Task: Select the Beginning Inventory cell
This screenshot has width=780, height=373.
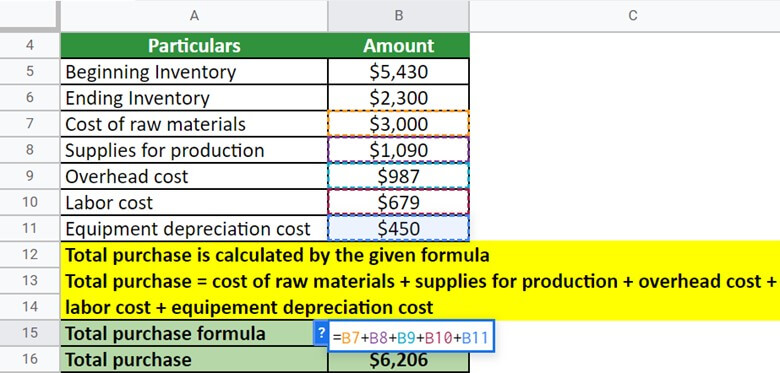Action: coord(194,72)
